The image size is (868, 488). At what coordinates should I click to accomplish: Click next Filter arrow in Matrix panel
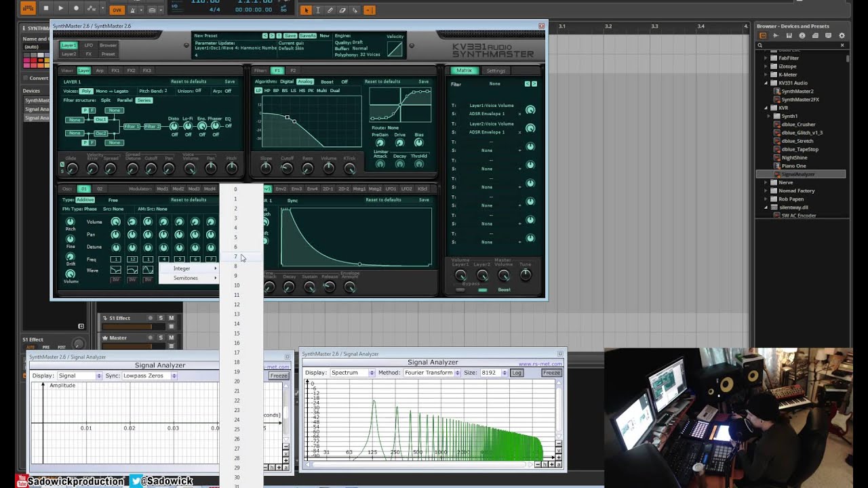coord(534,84)
